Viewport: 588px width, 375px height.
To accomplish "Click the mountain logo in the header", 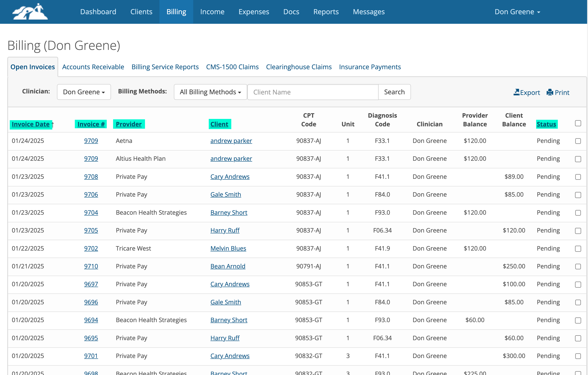I will click(x=30, y=11).
